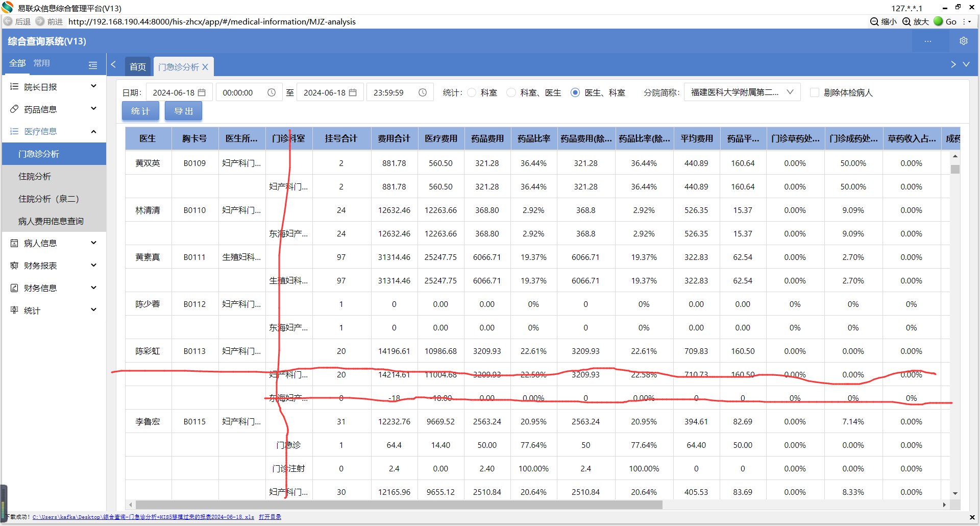Expand the 院长日报 menu chevron
The width and height of the screenshot is (980, 526).
click(93, 86)
